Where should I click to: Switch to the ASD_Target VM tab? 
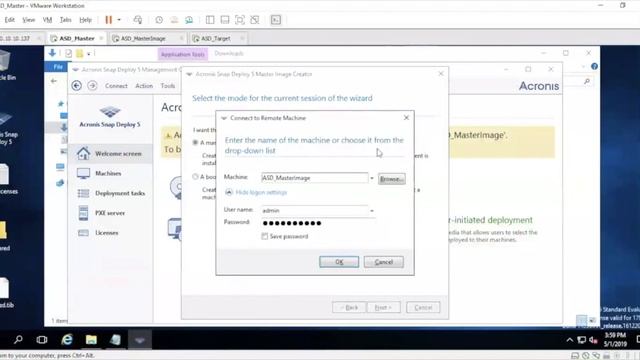[216, 38]
